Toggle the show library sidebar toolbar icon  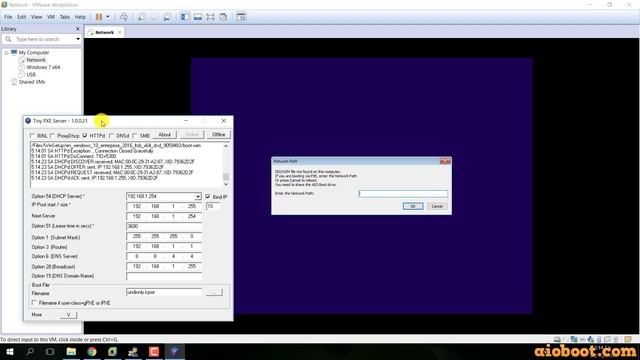point(185,17)
